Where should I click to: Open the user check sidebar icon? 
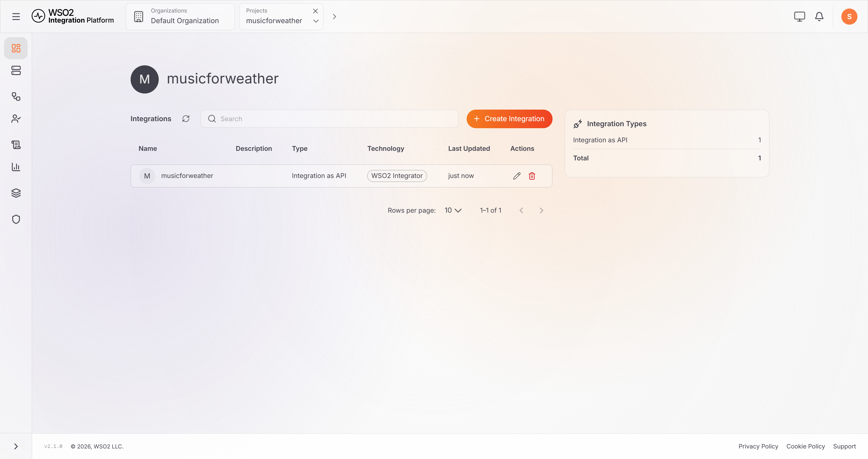[x=16, y=119]
